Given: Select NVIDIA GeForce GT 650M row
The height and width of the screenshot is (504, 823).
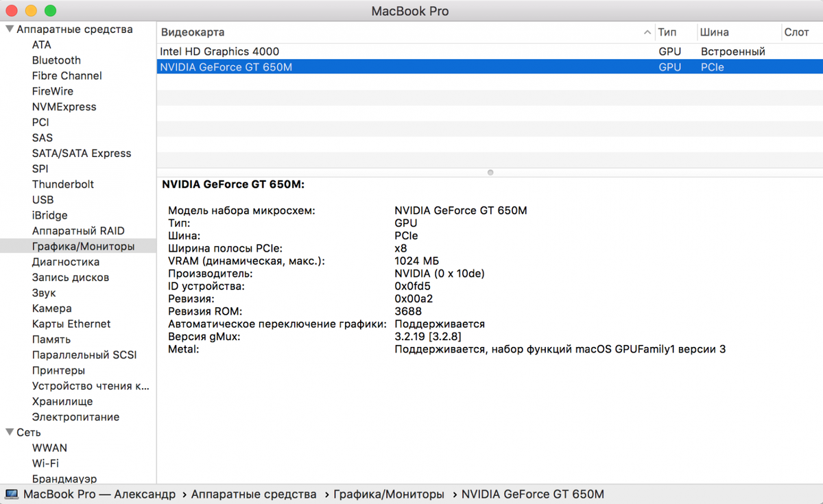Looking at the screenshot, I should pos(490,67).
